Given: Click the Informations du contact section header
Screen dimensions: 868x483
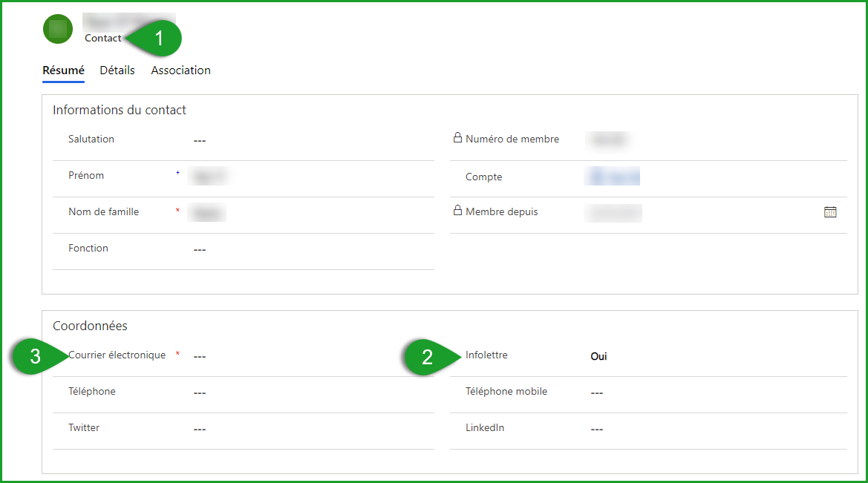Looking at the screenshot, I should (x=119, y=109).
